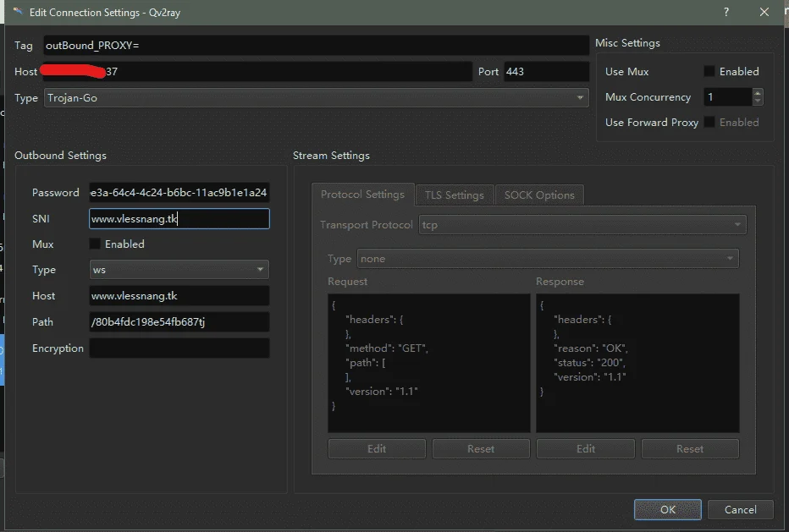Image resolution: width=789 pixels, height=532 pixels.
Task: Enable the Use Mux checkbox
Action: point(709,71)
